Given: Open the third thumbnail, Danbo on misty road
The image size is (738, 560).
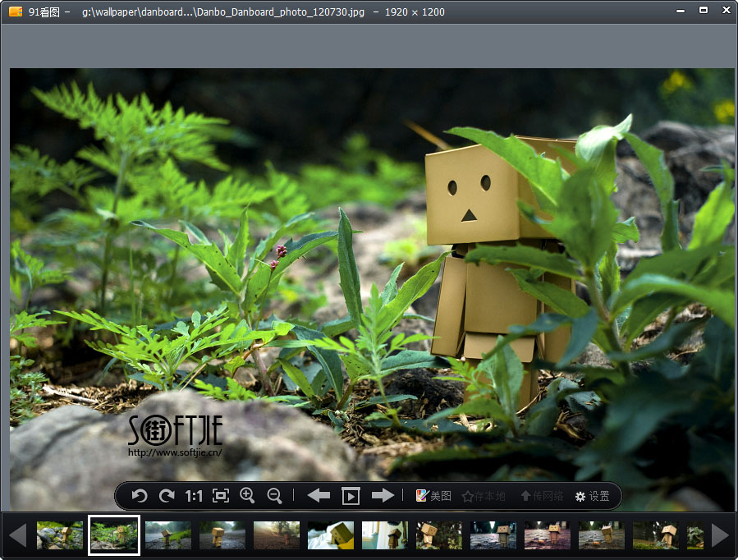Looking at the screenshot, I should [x=168, y=535].
